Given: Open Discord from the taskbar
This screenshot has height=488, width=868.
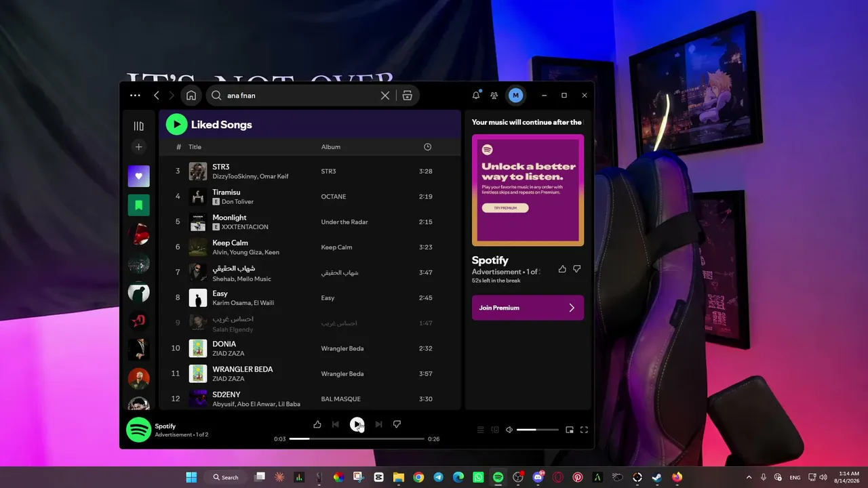Looking at the screenshot, I should (x=538, y=477).
